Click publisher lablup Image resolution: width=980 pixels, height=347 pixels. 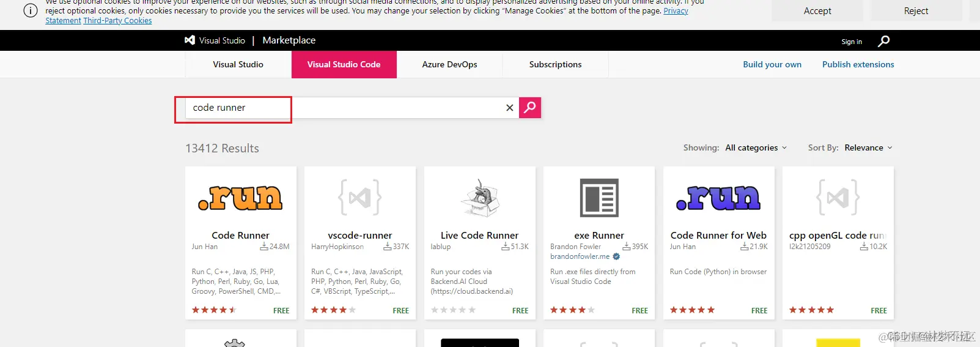click(x=441, y=247)
